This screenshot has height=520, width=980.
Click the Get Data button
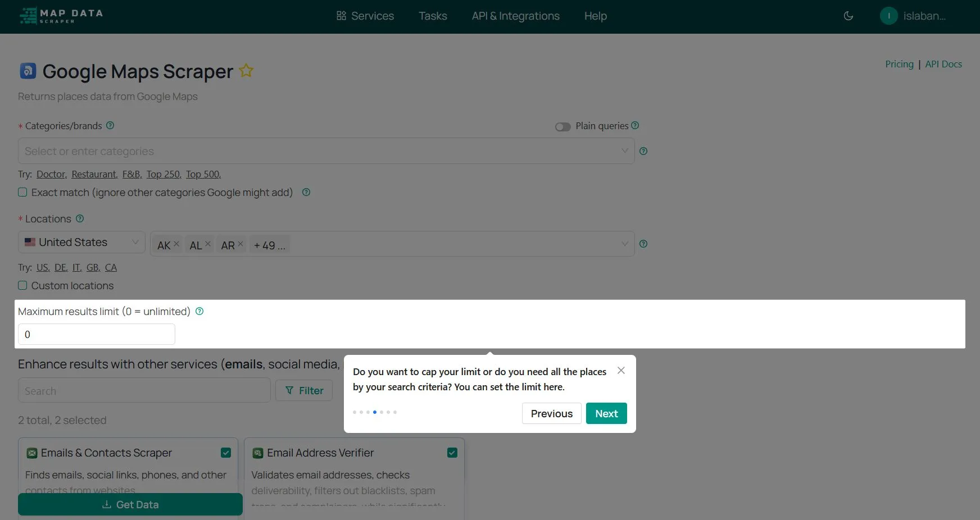(130, 504)
